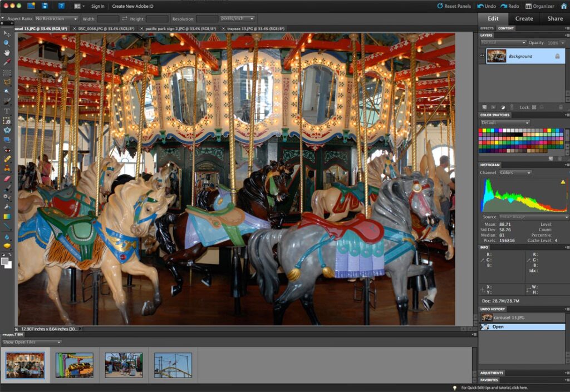Switch to the DSC_0066.JPG document tab
Image resolution: width=570 pixels, height=392 pixels.
pos(102,28)
